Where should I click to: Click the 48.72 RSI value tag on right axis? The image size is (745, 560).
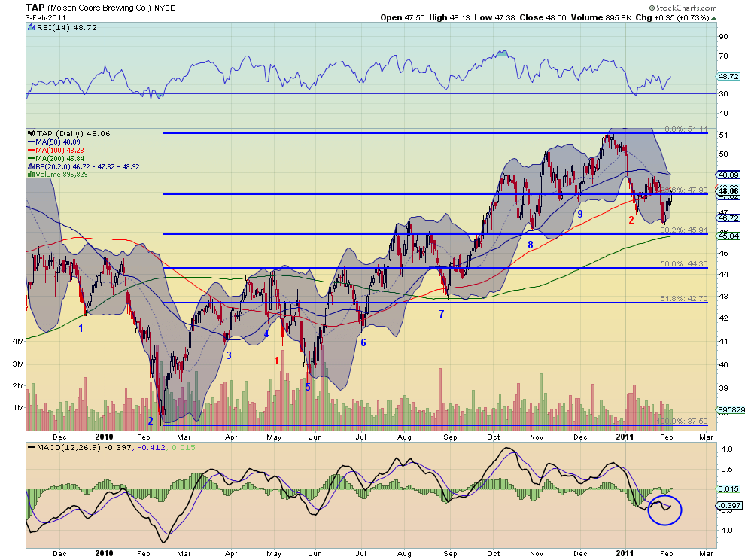(728, 76)
